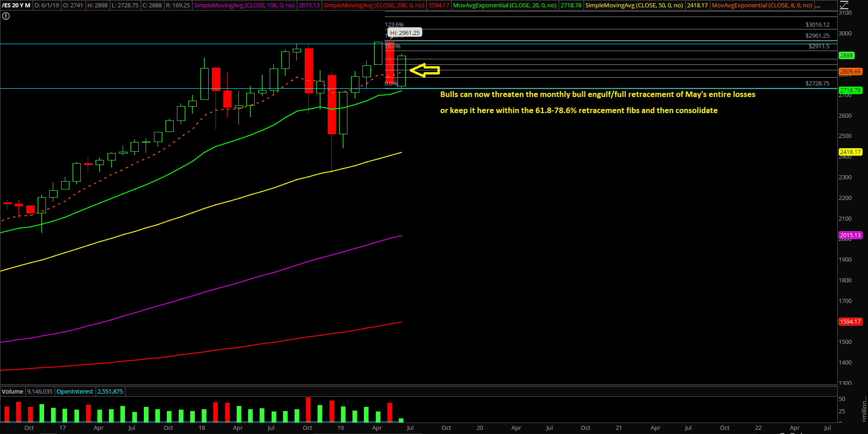Select the SimpleMovingAvg 200 study label
868x434 pixels.
click(374, 6)
